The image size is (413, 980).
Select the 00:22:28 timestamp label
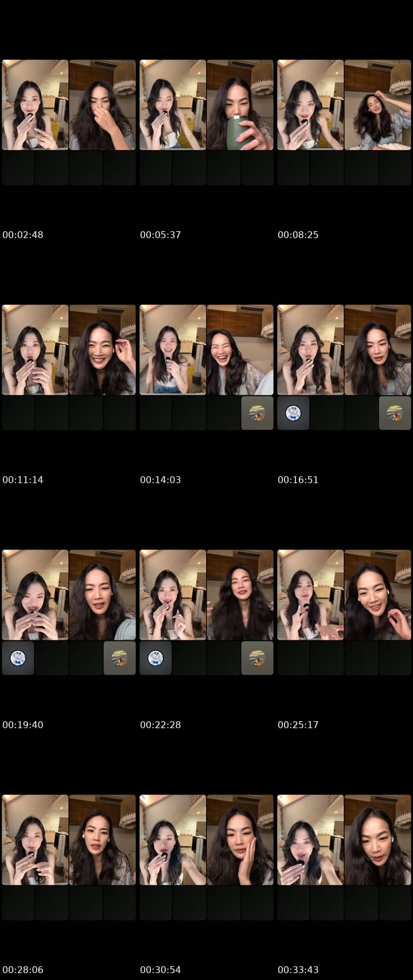click(161, 725)
